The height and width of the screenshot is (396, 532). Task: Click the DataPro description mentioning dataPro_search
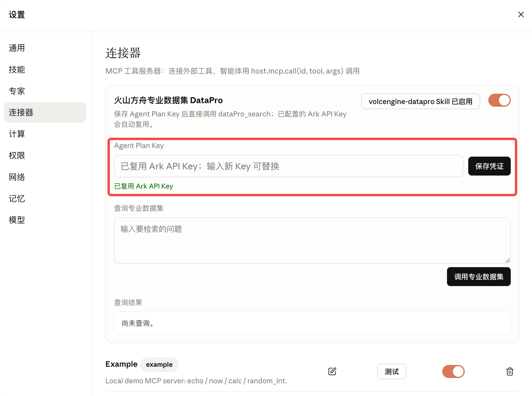(x=230, y=119)
